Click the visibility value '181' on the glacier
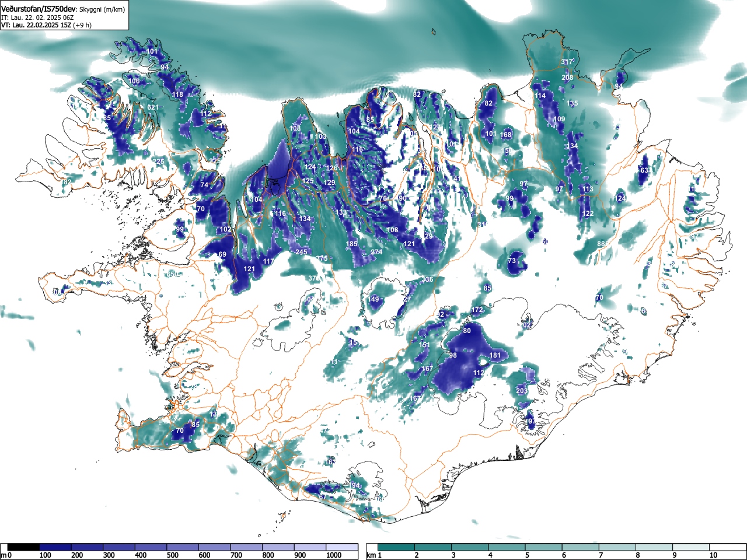The width and height of the screenshot is (747, 560). (495, 355)
